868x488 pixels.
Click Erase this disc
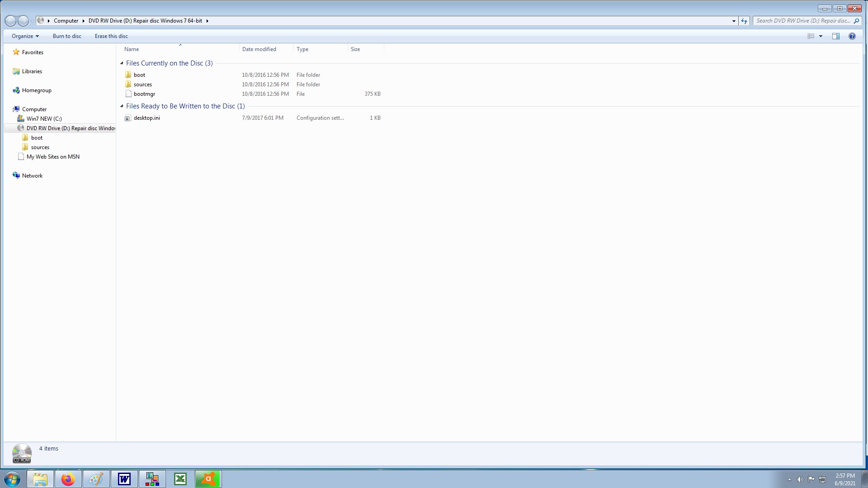[111, 36]
